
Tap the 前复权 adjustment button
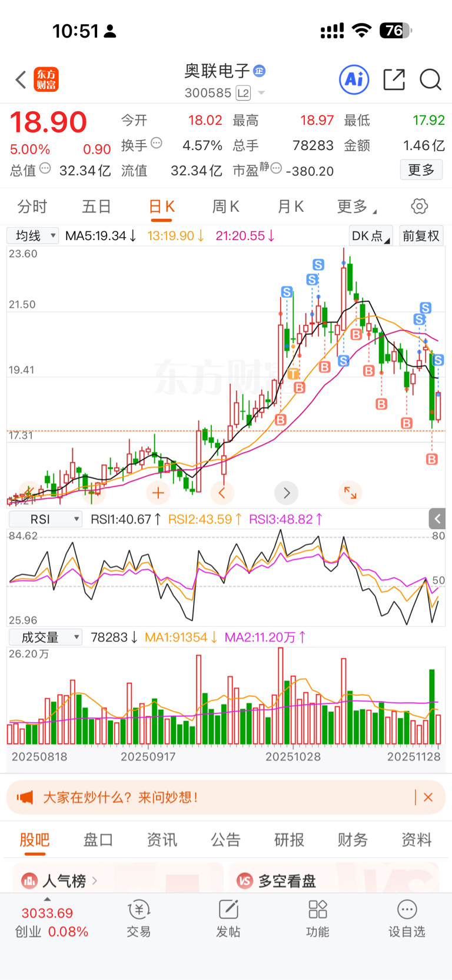[x=421, y=236]
